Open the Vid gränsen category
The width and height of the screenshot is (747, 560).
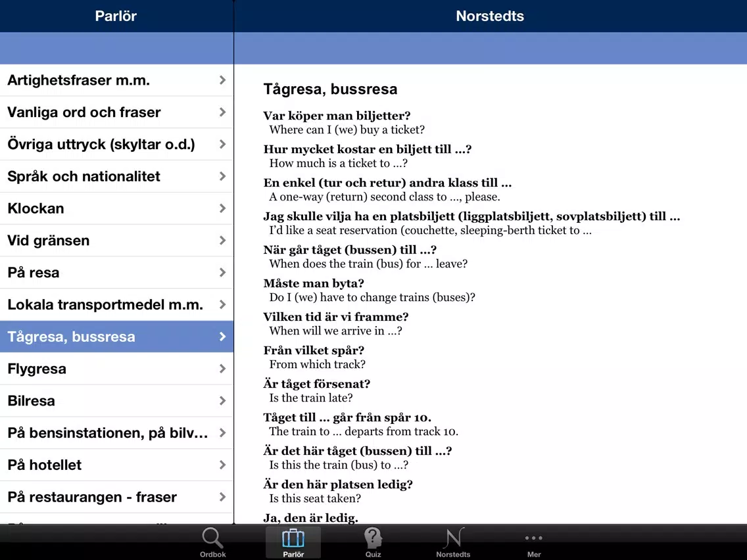[x=117, y=240]
